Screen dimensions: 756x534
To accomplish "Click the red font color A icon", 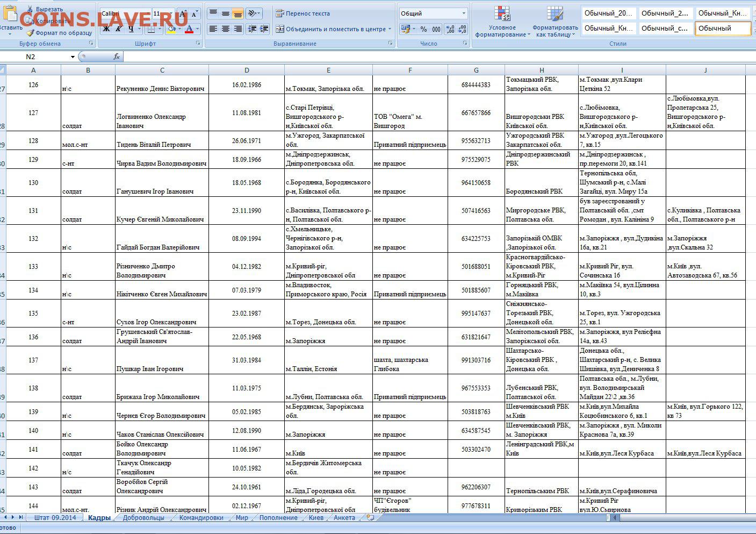I will click(x=189, y=29).
